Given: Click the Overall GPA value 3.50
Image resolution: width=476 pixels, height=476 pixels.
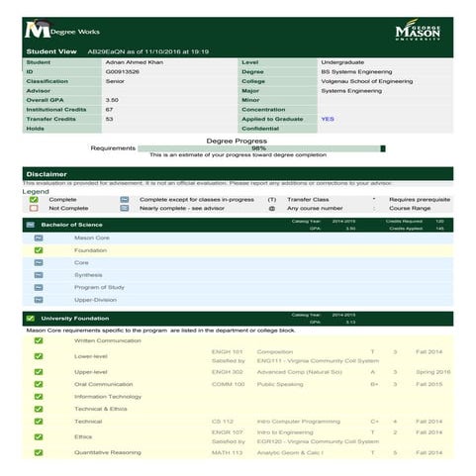Looking at the screenshot, I should pos(112,100).
